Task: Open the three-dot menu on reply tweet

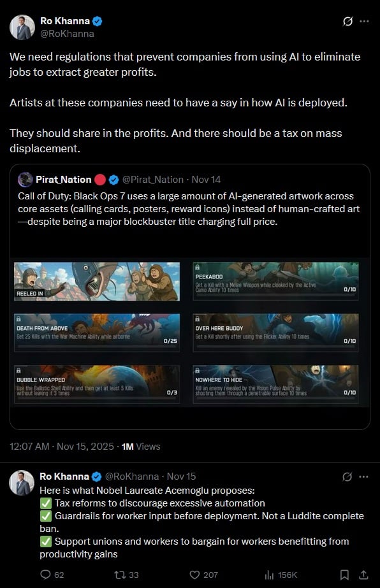Action: pos(363,477)
